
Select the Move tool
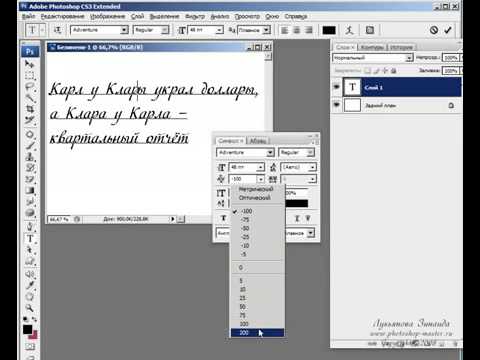30,64
